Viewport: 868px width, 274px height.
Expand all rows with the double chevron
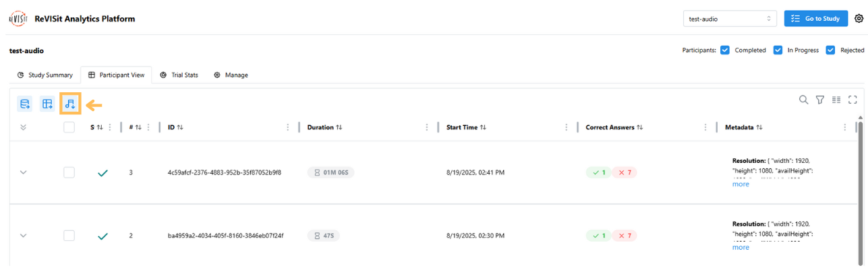click(x=24, y=127)
